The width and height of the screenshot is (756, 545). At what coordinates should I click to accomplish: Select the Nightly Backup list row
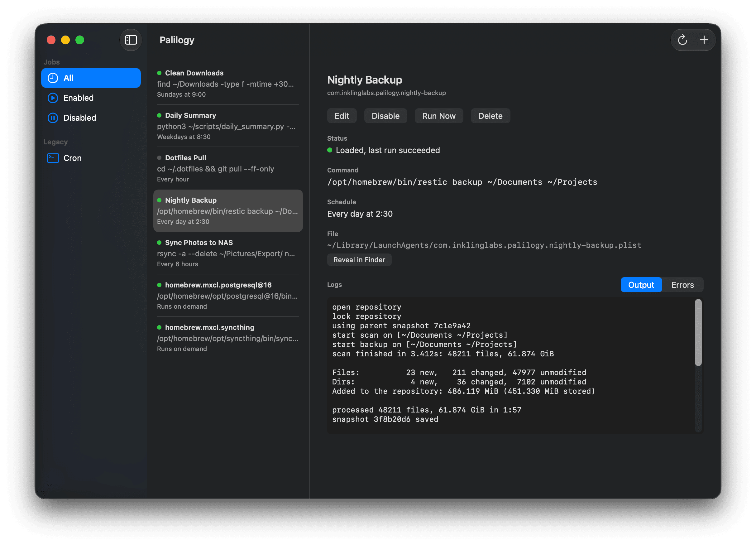pos(228,210)
